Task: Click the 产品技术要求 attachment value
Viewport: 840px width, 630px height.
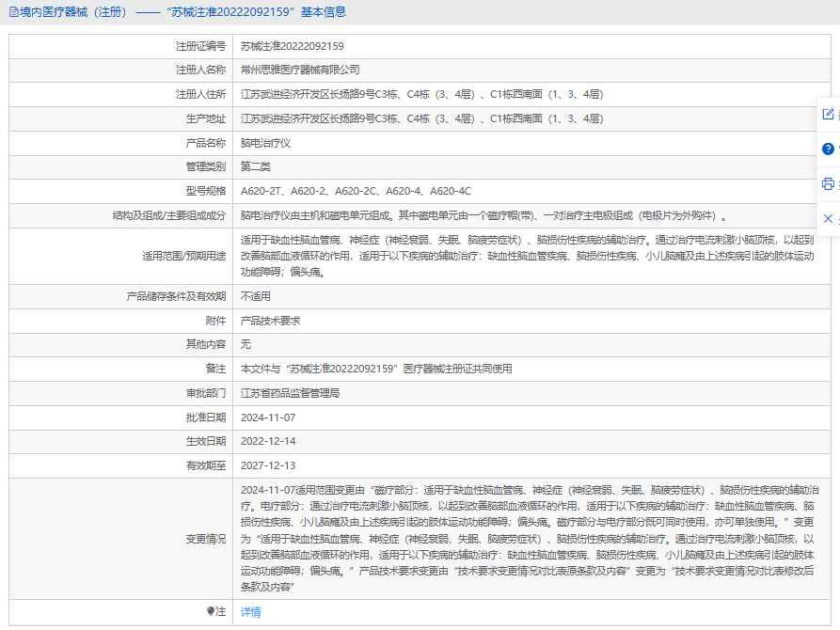Action: [x=271, y=321]
